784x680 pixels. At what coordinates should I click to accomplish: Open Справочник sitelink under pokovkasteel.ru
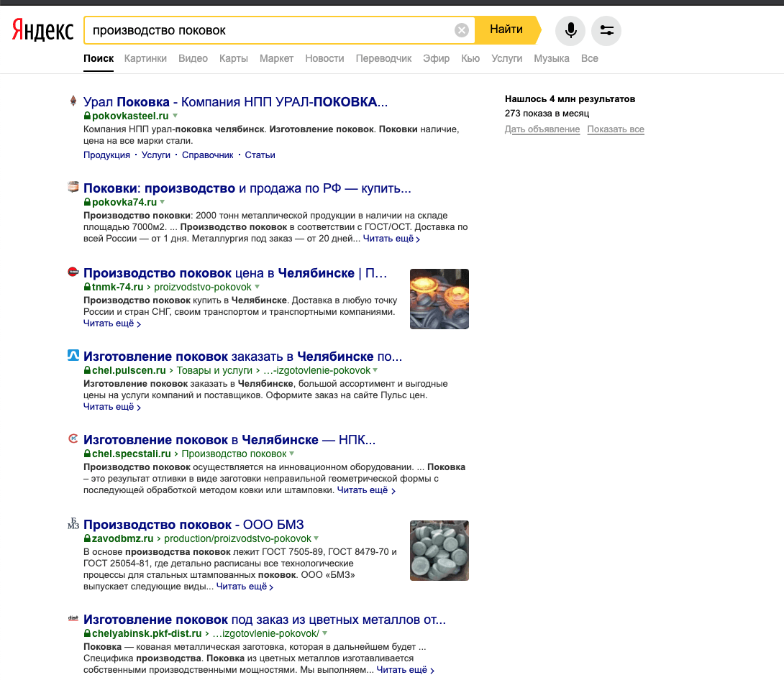[207, 155]
